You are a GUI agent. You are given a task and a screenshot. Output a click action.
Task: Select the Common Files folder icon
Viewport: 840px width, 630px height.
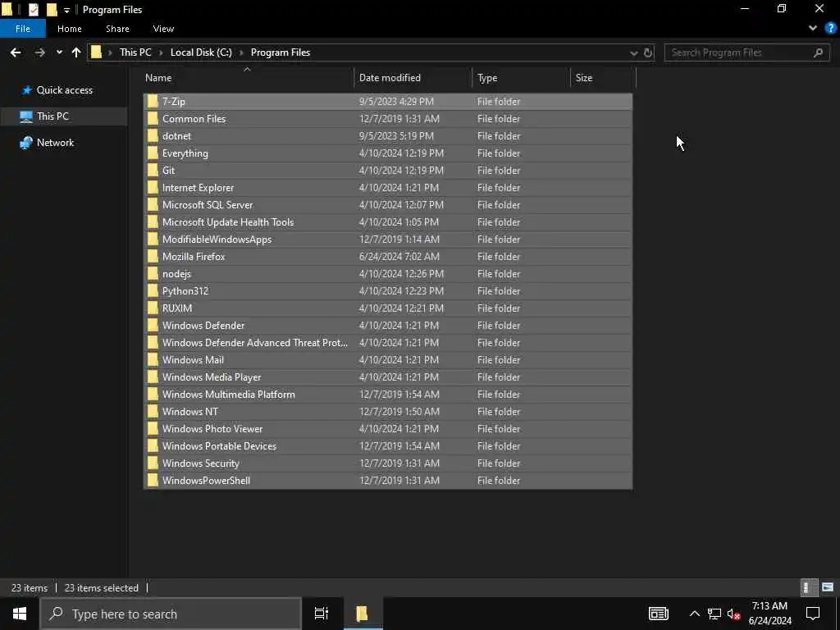pos(153,118)
